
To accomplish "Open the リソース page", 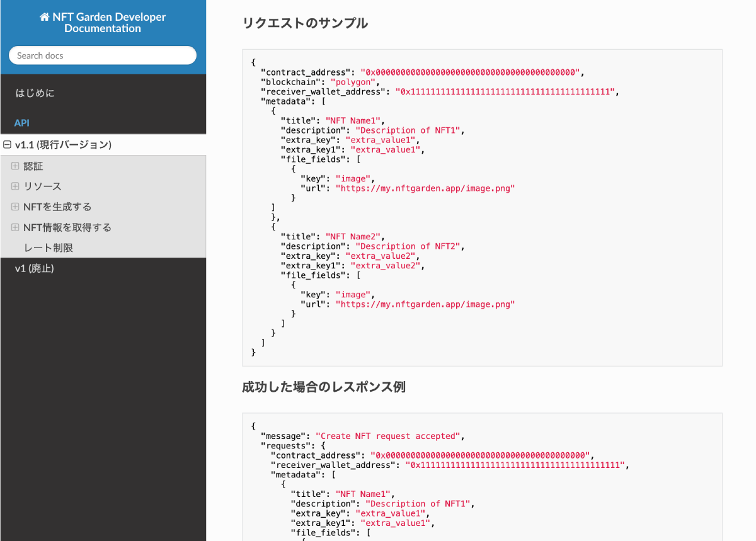I will click(42, 186).
